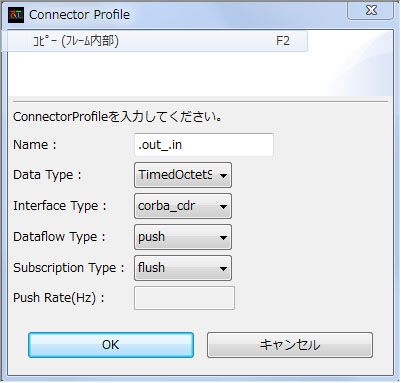Click the flush value in Subscription Type
Screen dimensions: 401x383
151,267
